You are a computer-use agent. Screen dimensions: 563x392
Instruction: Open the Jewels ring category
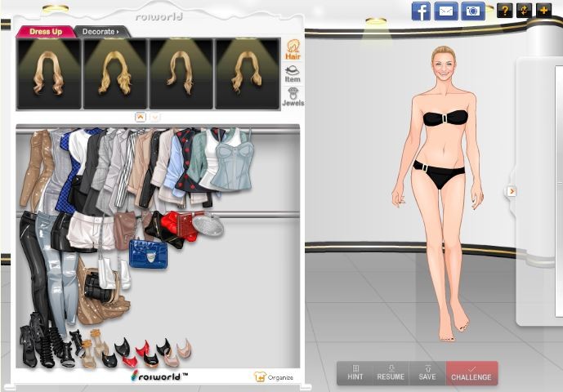[x=293, y=97]
